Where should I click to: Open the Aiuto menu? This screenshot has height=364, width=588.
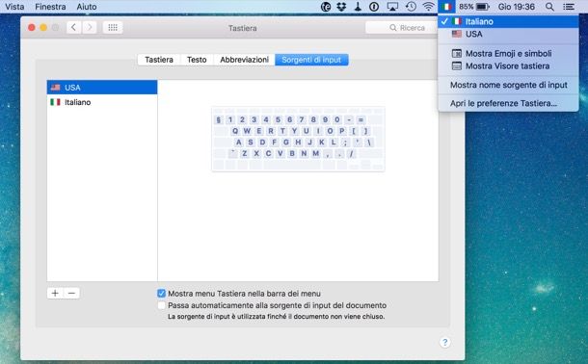coord(87,7)
